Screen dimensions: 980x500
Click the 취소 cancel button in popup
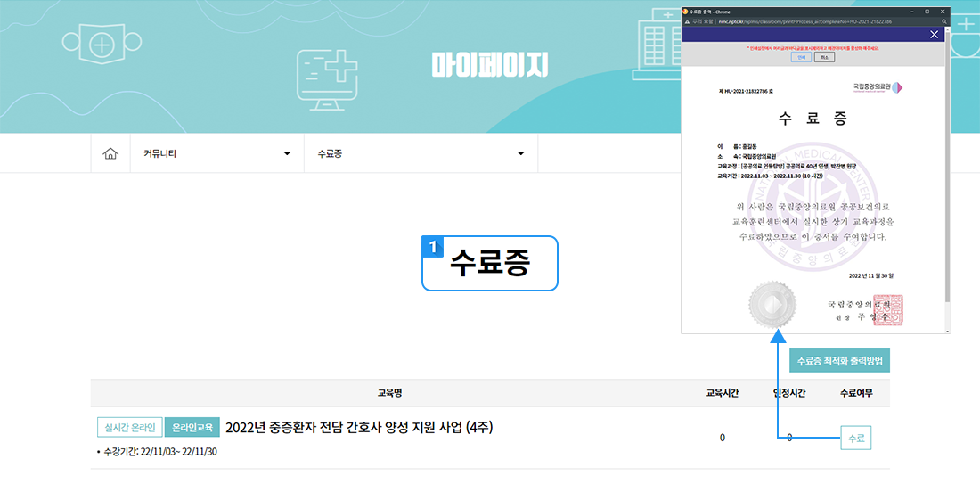[824, 57]
